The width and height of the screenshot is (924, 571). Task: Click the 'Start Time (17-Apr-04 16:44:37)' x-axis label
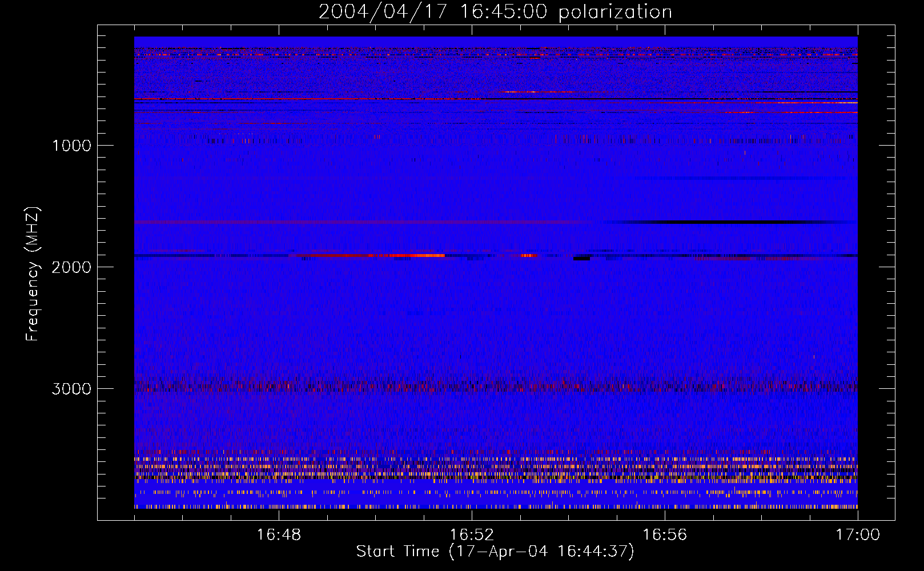coord(495,552)
